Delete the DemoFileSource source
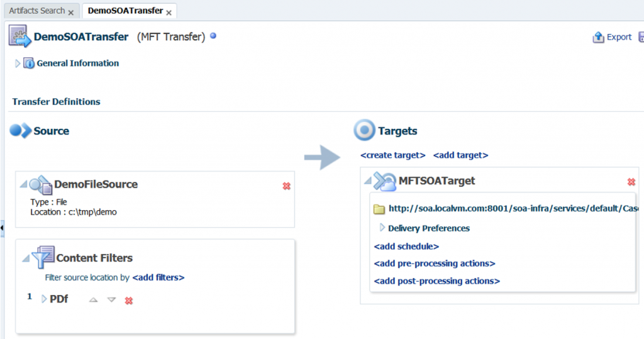This screenshot has height=339, width=644. [x=287, y=186]
